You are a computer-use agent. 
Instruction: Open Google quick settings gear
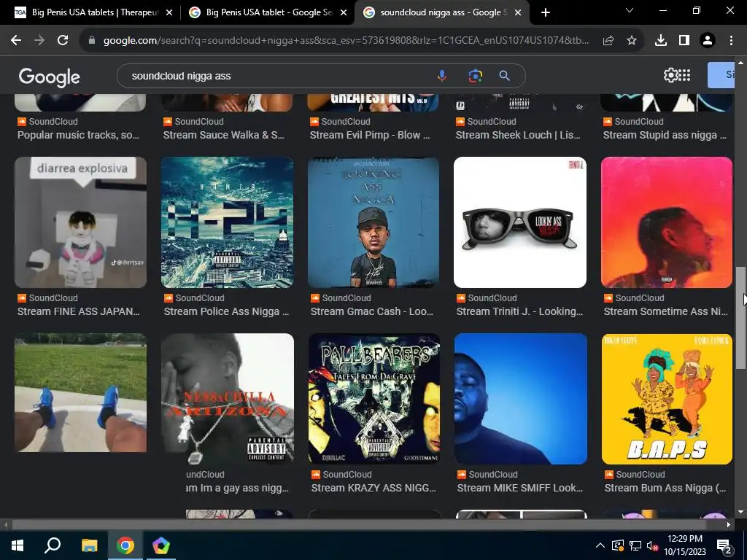[x=670, y=75]
